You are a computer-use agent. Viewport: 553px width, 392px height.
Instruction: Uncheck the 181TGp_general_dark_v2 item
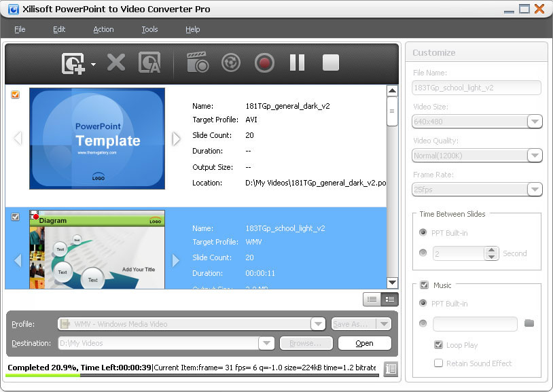[x=15, y=94]
